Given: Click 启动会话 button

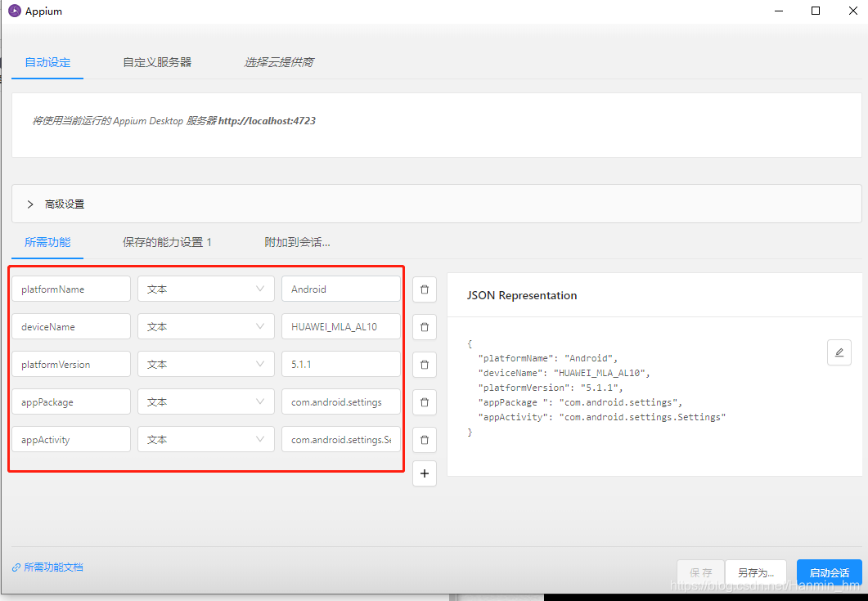Looking at the screenshot, I should pyautogui.click(x=830, y=572).
